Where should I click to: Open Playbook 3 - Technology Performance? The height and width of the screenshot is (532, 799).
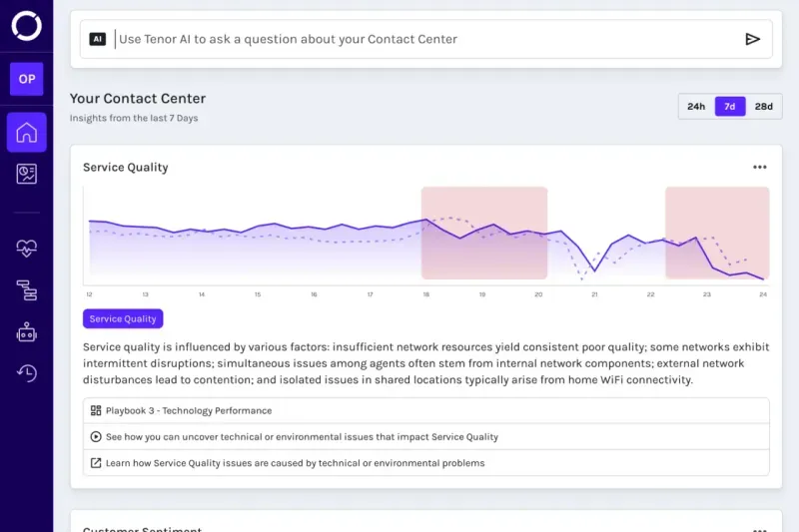[189, 410]
